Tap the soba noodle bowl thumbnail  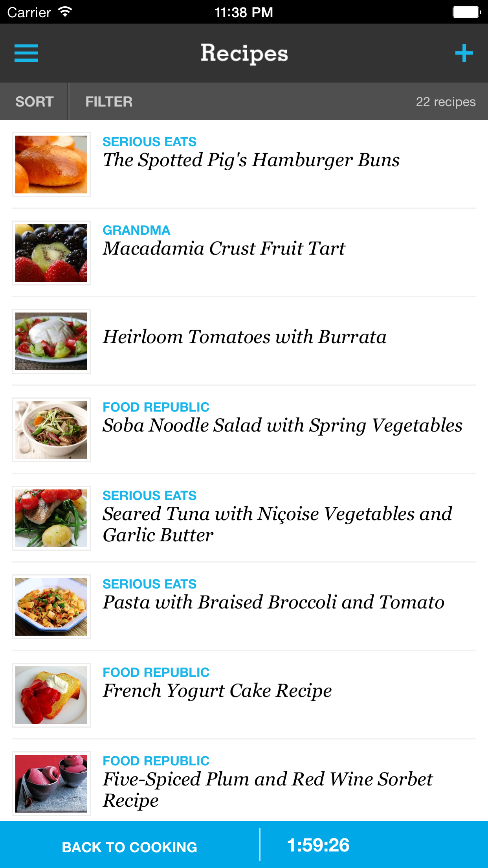51,430
